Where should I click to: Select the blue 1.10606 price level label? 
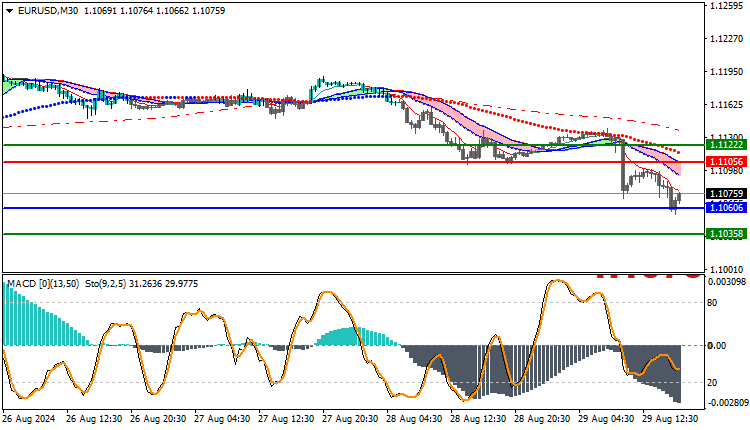726,208
